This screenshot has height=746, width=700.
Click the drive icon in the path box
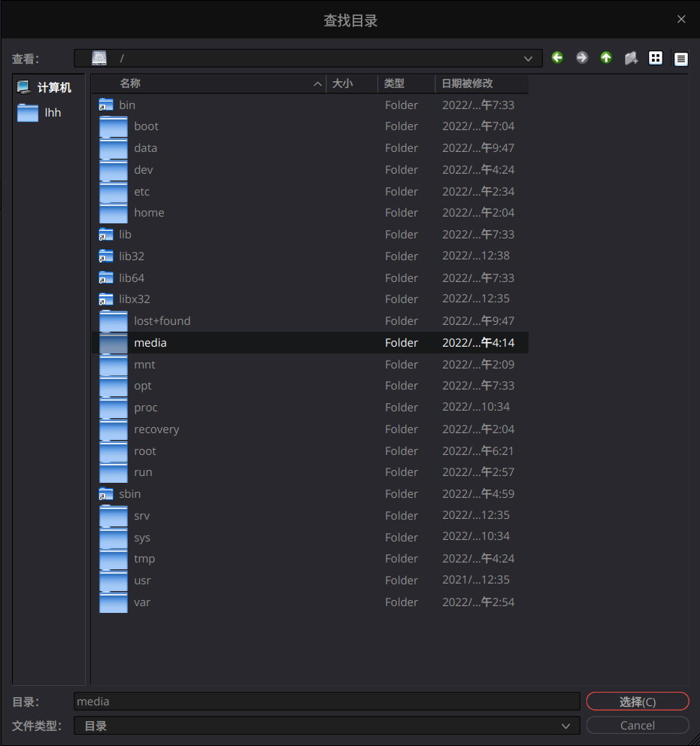coord(99,58)
